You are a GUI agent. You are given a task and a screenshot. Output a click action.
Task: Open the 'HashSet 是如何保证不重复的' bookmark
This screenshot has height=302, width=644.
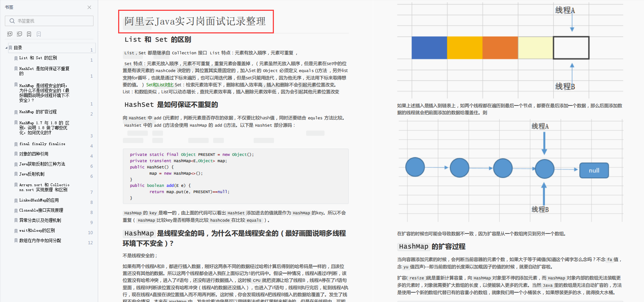[44, 71]
